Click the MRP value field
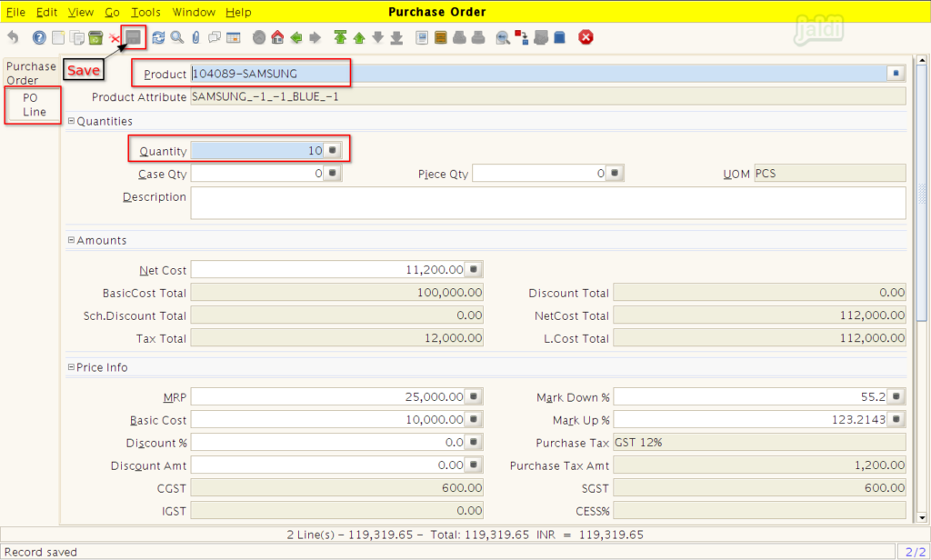 coord(327,396)
